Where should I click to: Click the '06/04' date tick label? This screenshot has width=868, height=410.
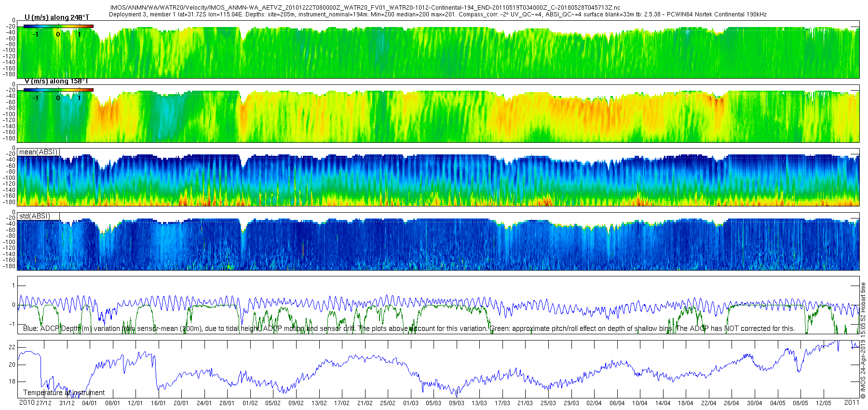pos(617,403)
